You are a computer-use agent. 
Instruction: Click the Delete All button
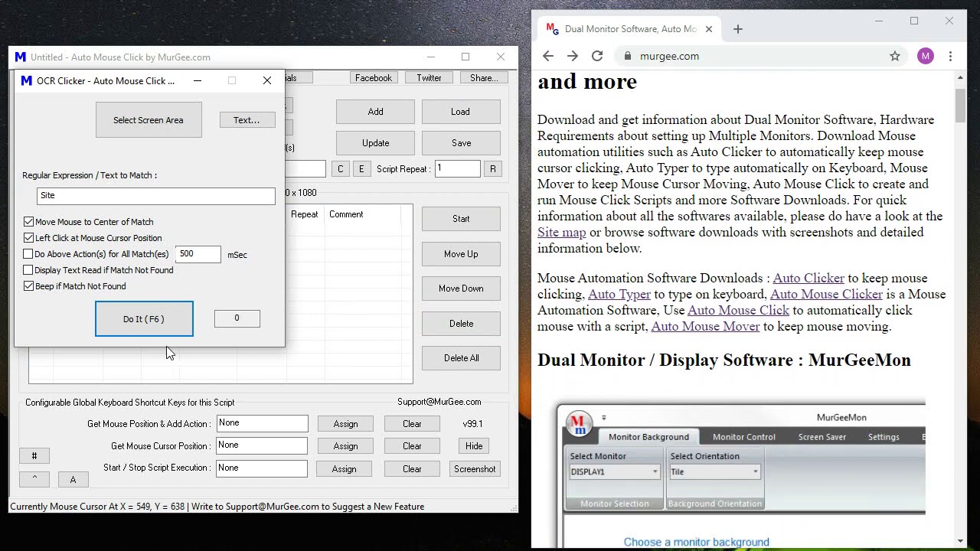point(461,358)
